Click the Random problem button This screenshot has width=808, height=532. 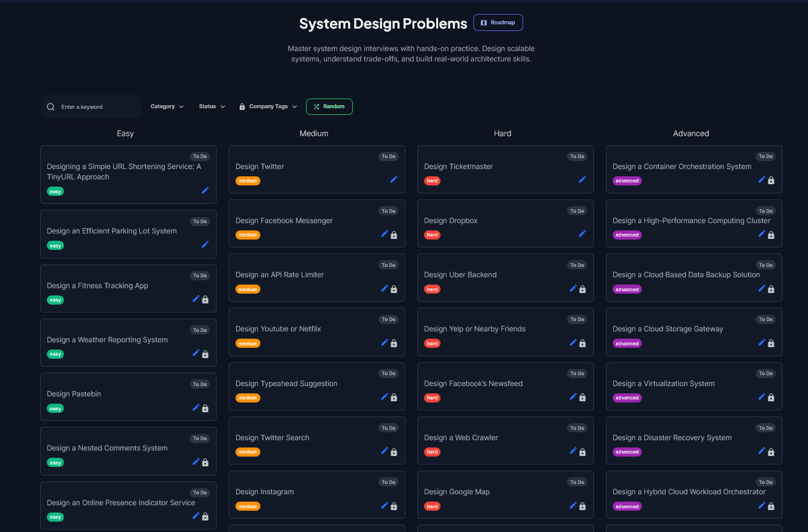pos(329,106)
